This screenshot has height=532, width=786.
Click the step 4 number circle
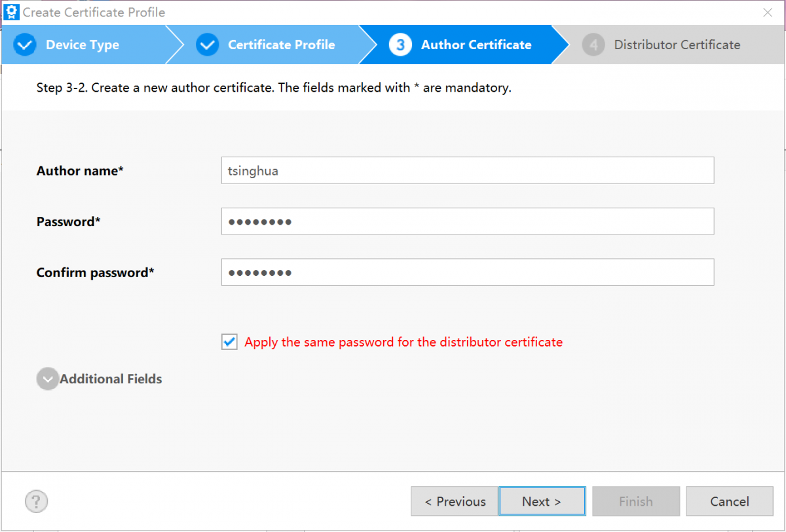(x=593, y=45)
